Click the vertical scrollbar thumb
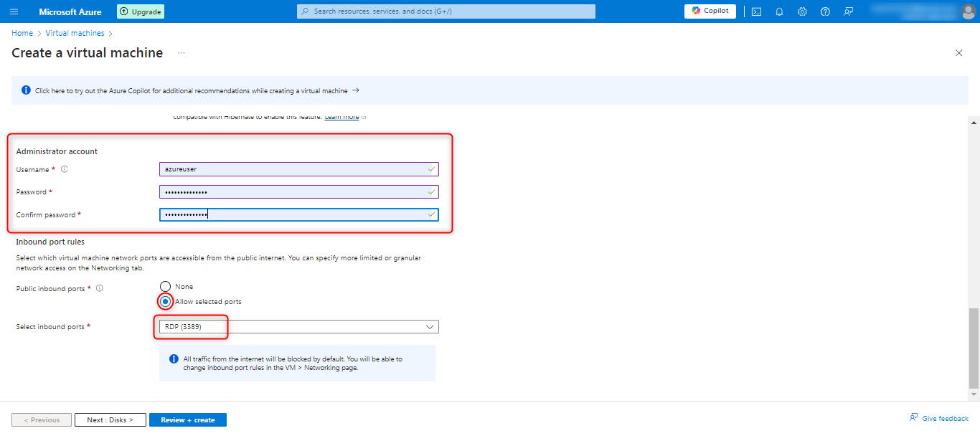980x441 pixels. (x=974, y=348)
